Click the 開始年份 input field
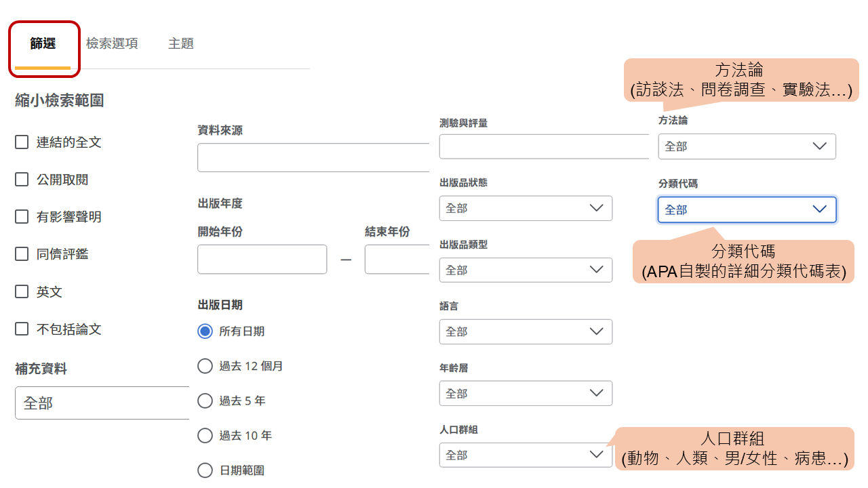The width and height of the screenshot is (868, 488). click(x=262, y=260)
